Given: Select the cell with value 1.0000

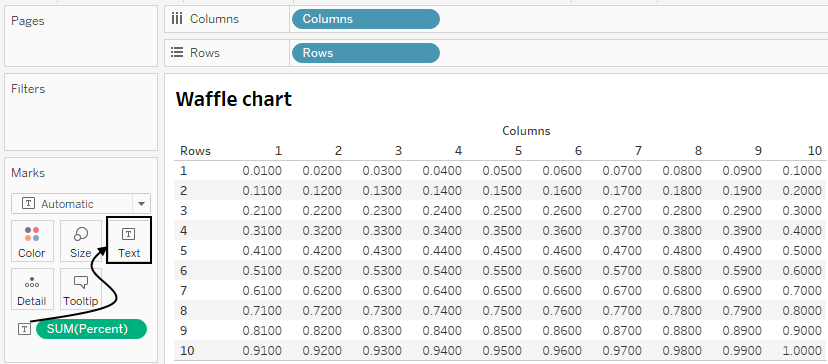Looking at the screenshot, I should [802, 350].
